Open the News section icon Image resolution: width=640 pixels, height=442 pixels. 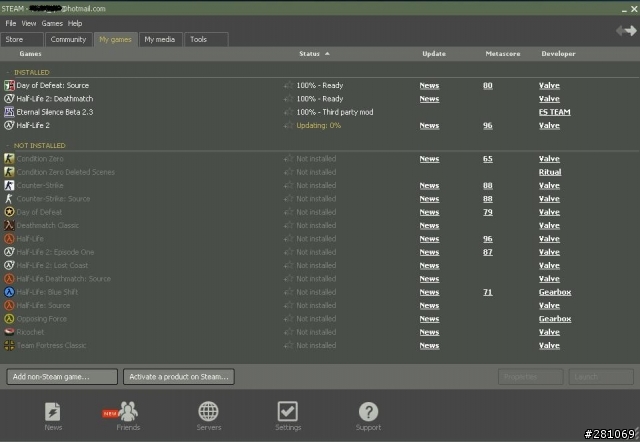53,411
